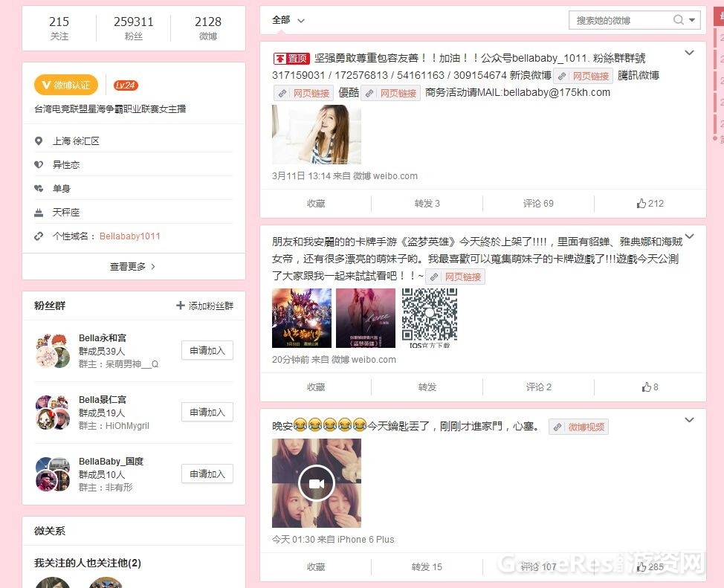724x588 pixels.
Task: Open the 優酷 网页链接 link
Action: coord(390,94)
